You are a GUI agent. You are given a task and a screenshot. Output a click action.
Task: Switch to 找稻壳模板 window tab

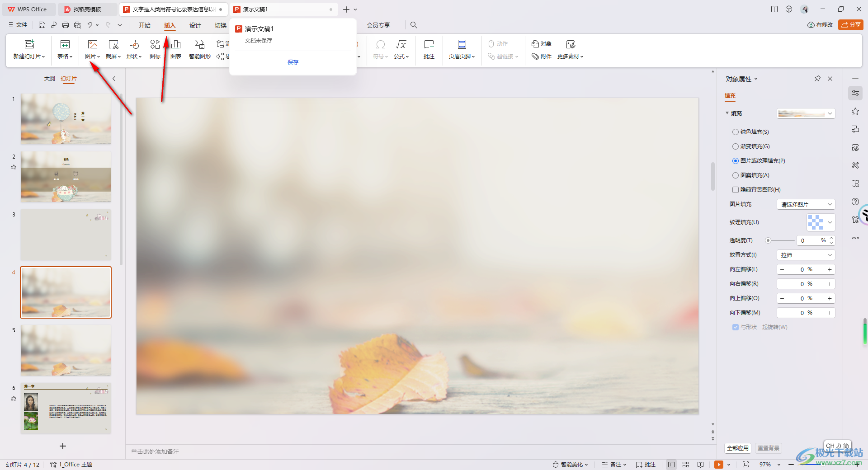(87, 9)
